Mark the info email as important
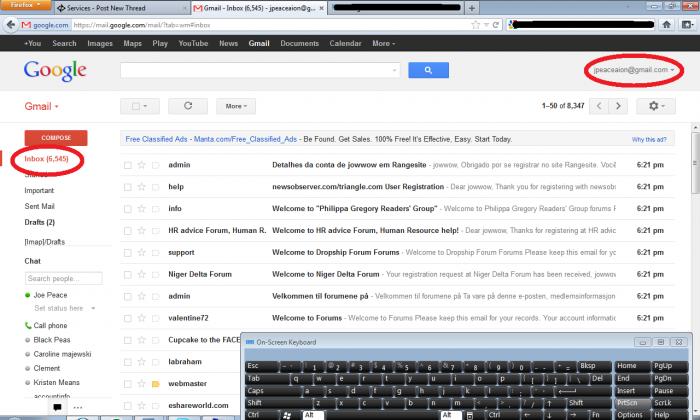The width and height of the screenshot is (700, 420). pos(155,208)
